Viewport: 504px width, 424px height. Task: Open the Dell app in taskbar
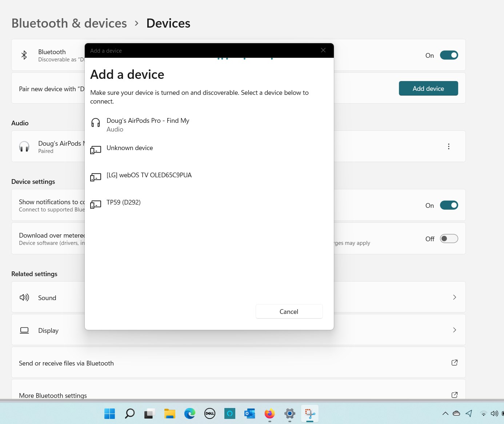[x=210, y=413]
